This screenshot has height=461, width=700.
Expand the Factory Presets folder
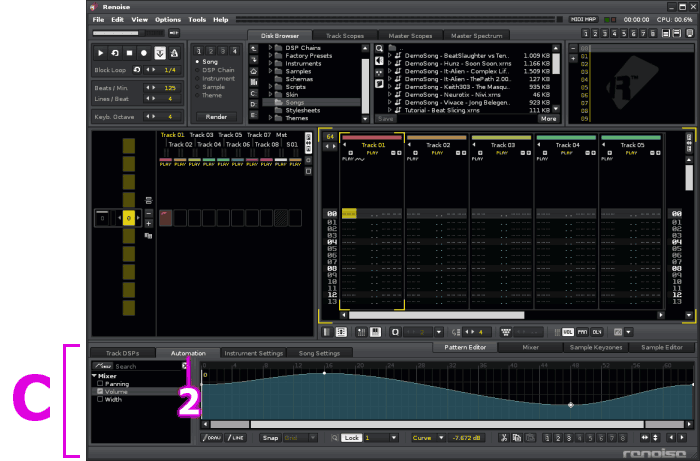[270, 56]
